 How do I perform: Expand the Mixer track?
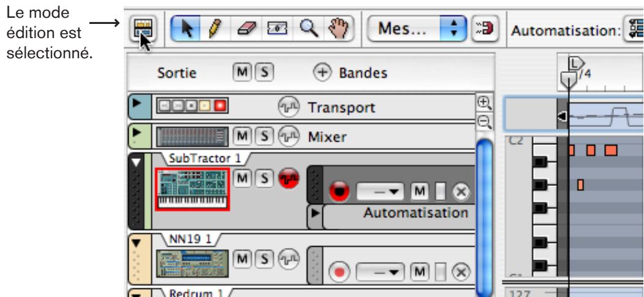coord(137,133)
